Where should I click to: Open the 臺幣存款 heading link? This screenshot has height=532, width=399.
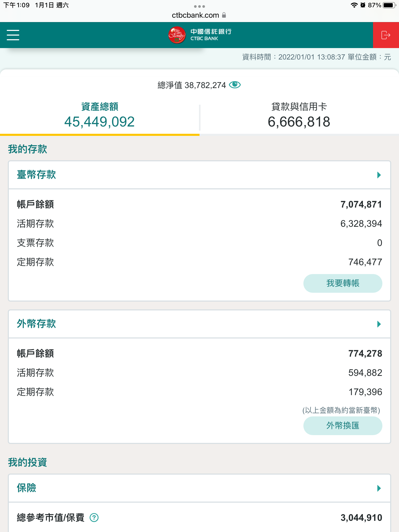tap(36, 175)
